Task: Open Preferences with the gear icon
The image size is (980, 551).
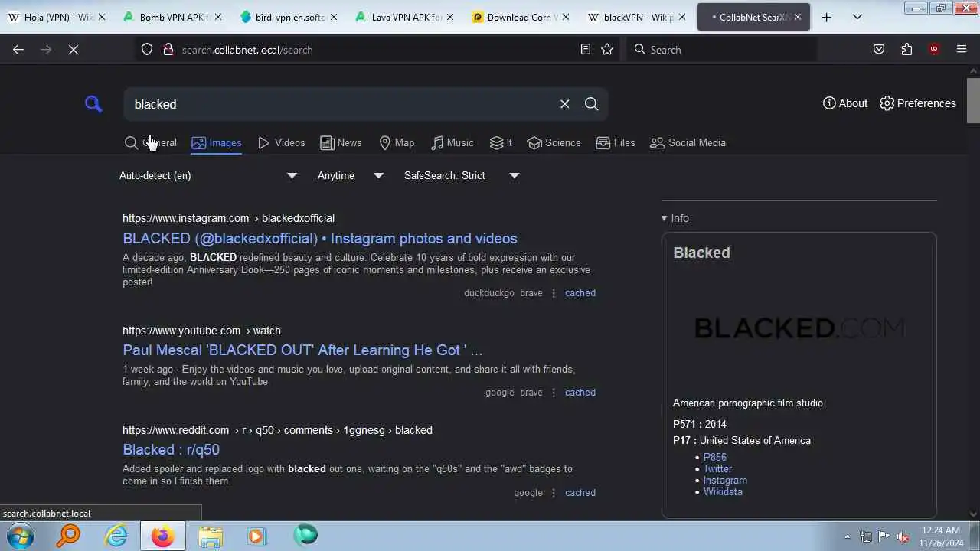Action: click(x=917, y=103)
